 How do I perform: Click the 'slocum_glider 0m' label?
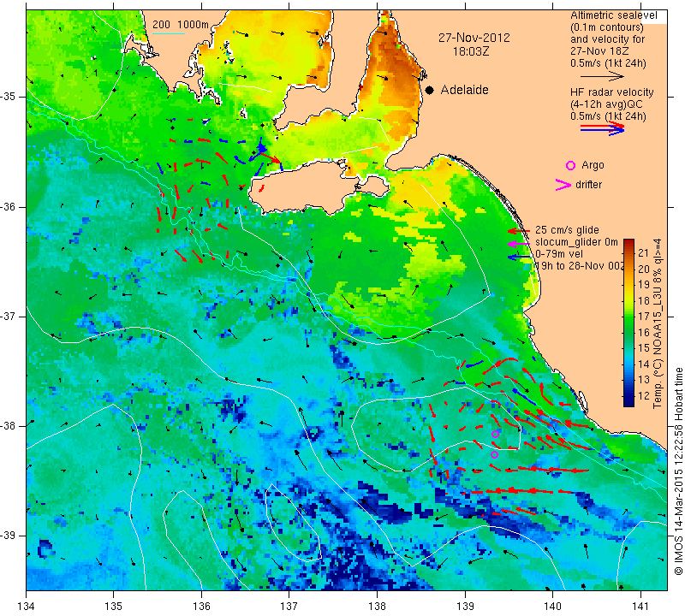tap(576, 242)
